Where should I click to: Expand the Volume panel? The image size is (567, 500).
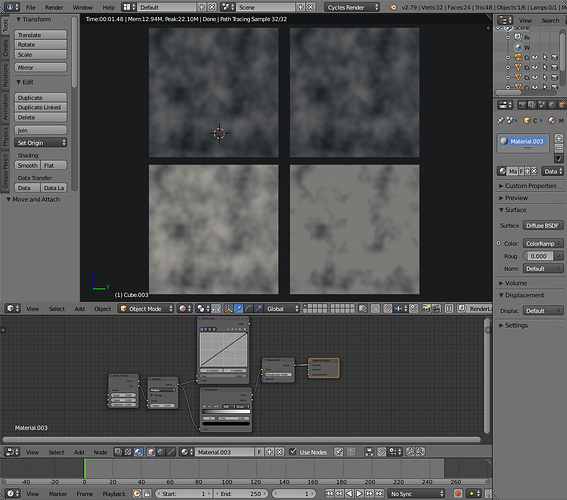click(x=515, y=283)
